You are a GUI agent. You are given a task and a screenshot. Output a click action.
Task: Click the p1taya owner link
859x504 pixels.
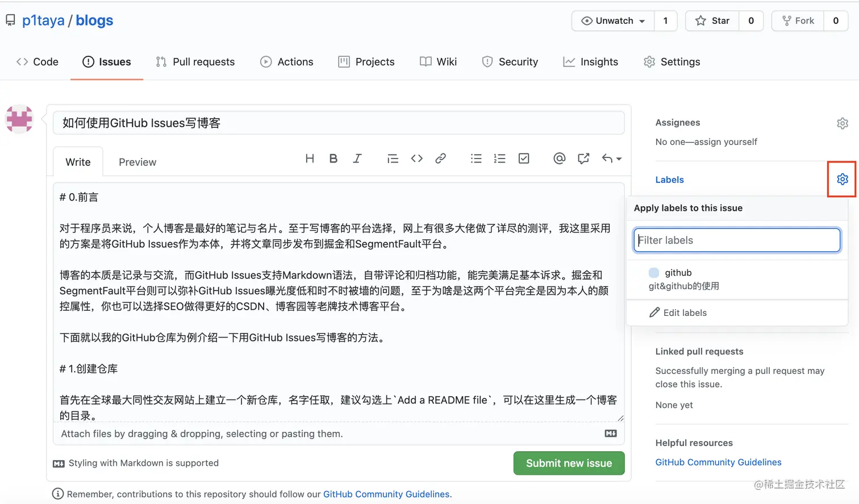click(43, 20)
